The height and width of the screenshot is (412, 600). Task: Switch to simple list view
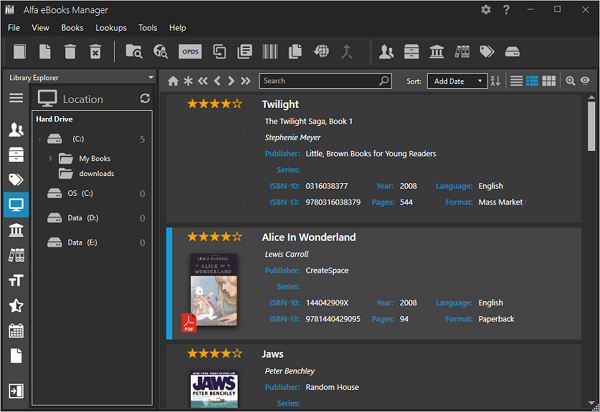[x=516, y=81]
